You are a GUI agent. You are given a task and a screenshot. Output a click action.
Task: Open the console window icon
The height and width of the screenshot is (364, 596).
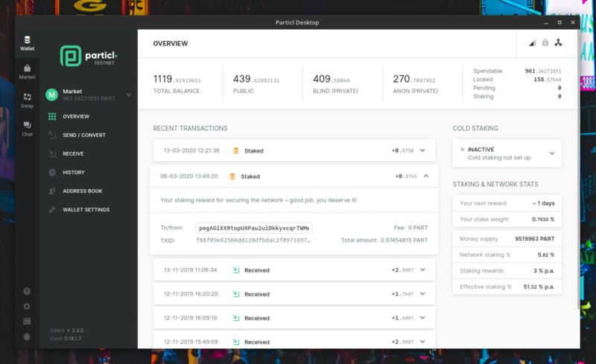27,322
